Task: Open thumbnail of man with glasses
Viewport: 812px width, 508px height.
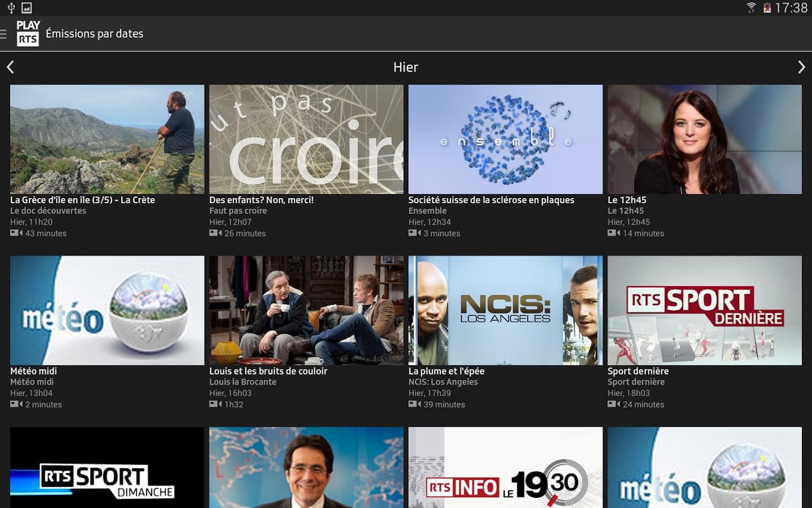Action: [306, 467]
